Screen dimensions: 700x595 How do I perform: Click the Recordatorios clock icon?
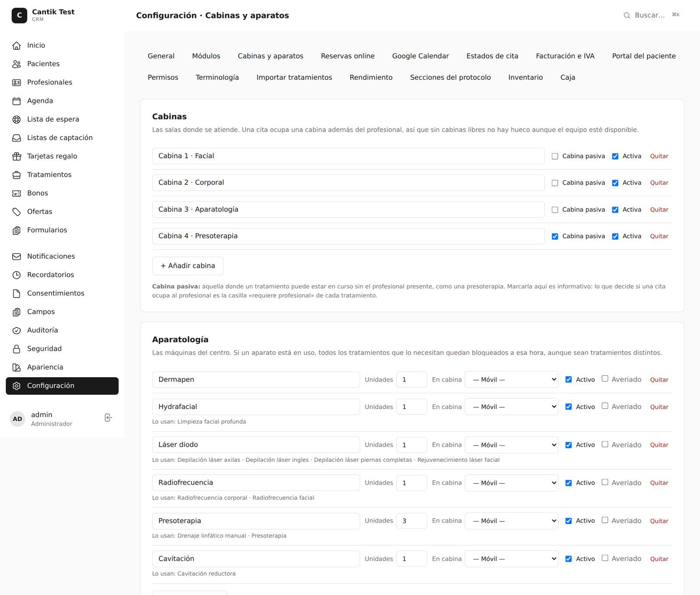pos(17,275)
